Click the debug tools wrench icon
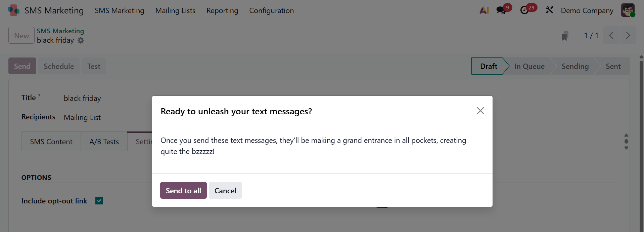Screen dimensions: 644x232 click(x=549, y=10)
